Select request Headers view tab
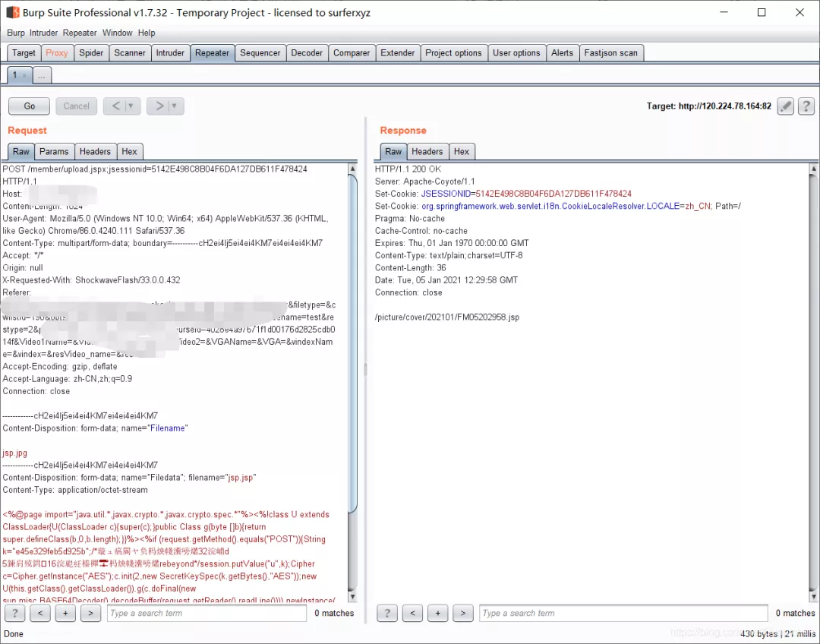 95,152
